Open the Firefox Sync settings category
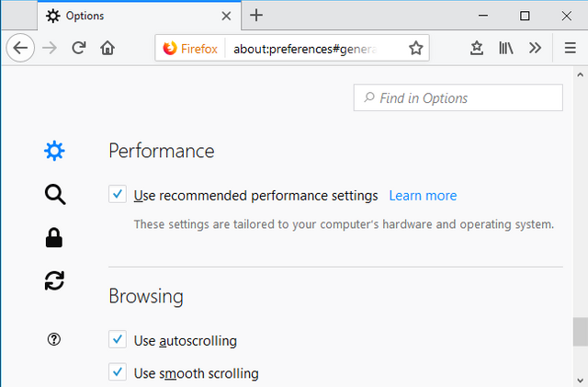The image size is (588, 387). click(x=55, y=280)
